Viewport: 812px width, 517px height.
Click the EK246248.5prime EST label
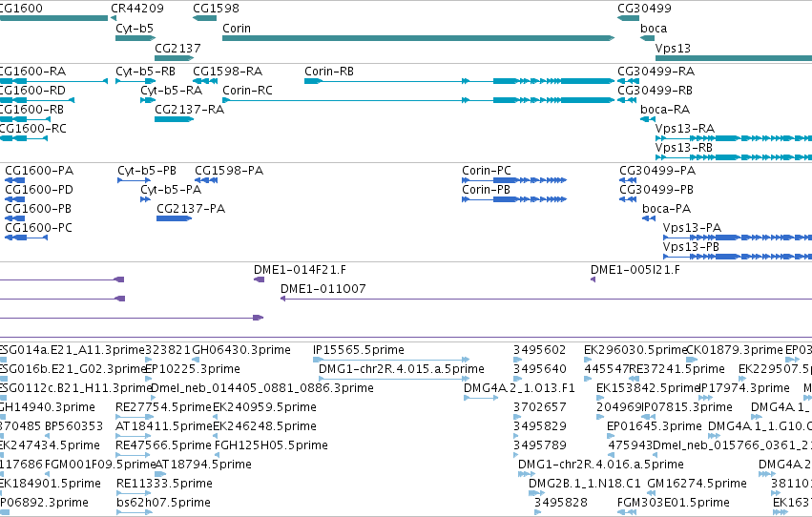(264, 427)
